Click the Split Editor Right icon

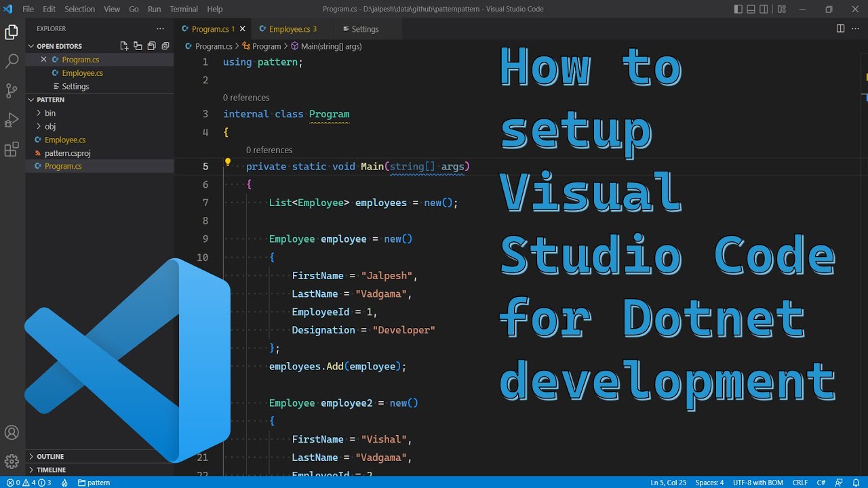840,28
